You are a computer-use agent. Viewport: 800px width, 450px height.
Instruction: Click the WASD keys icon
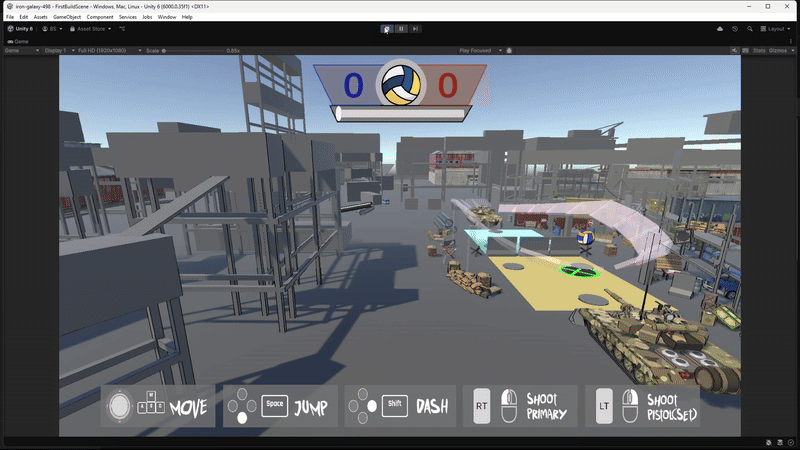[151, 402]
